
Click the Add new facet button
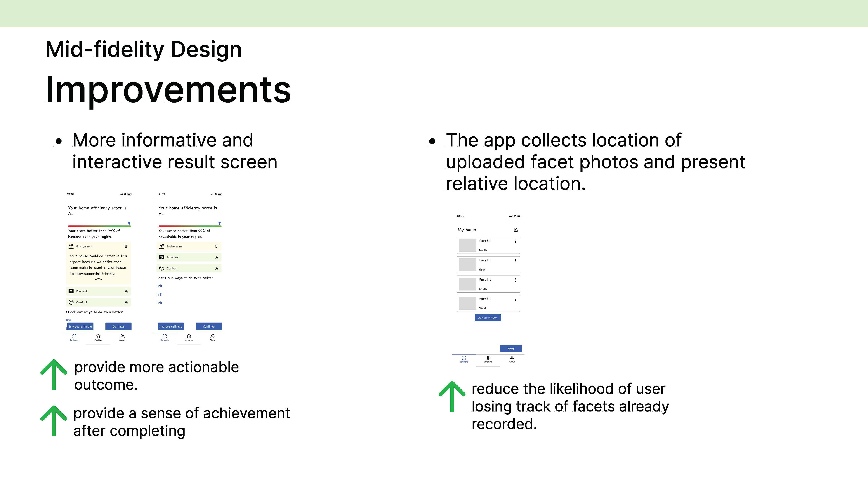tap(488, 318)
